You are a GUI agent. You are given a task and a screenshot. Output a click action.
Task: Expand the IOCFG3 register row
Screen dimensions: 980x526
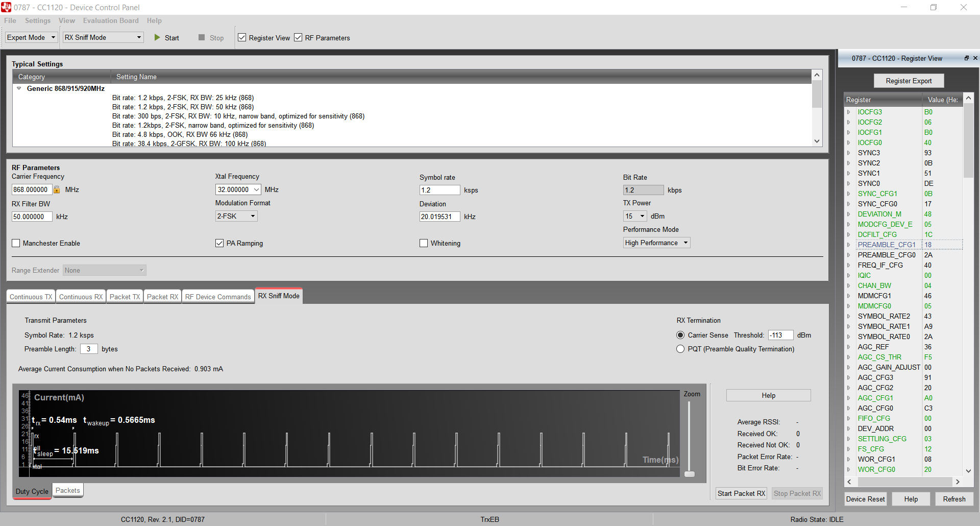[849, 112]
